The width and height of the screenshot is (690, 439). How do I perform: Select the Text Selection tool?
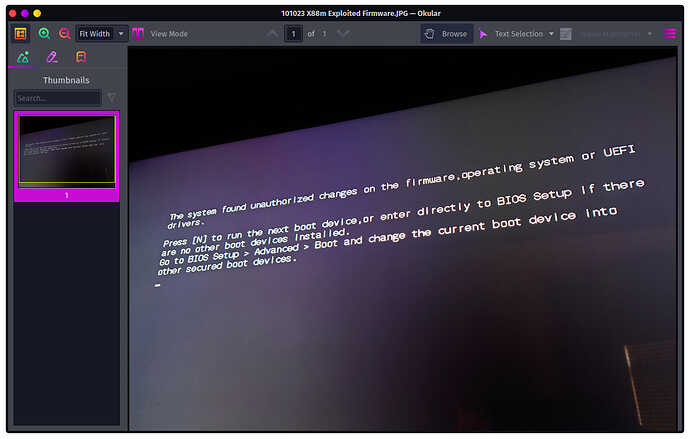point(512,33)
